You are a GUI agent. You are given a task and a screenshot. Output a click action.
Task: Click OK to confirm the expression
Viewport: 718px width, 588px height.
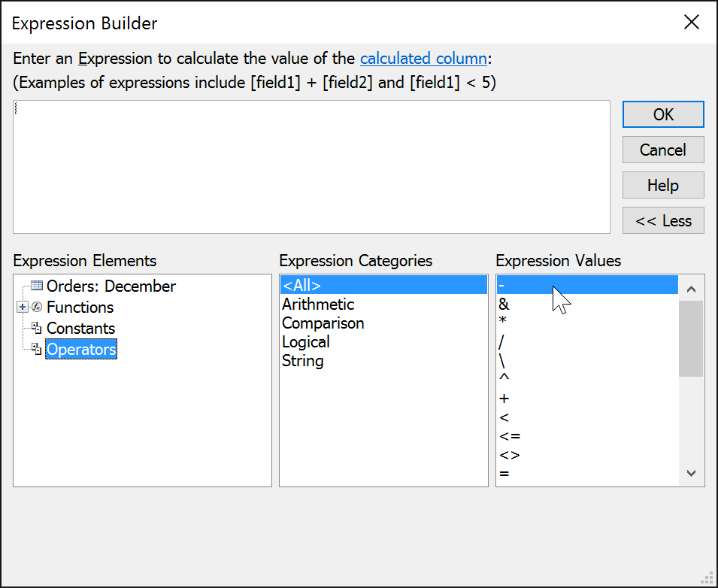pos(662,114)
